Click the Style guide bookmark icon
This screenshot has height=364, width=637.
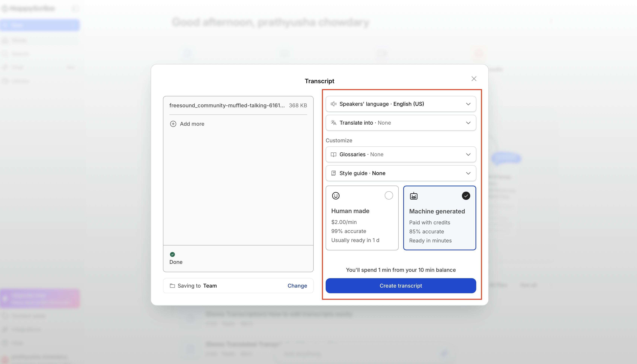(x=334, y=173)
